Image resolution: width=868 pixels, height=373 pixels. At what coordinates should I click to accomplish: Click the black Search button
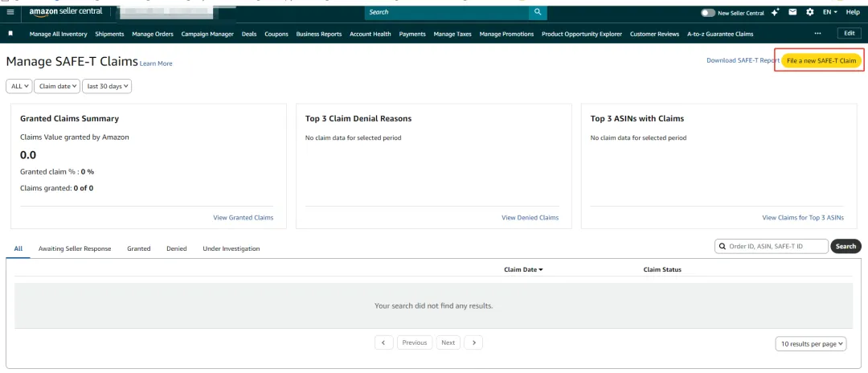point(845,246)
